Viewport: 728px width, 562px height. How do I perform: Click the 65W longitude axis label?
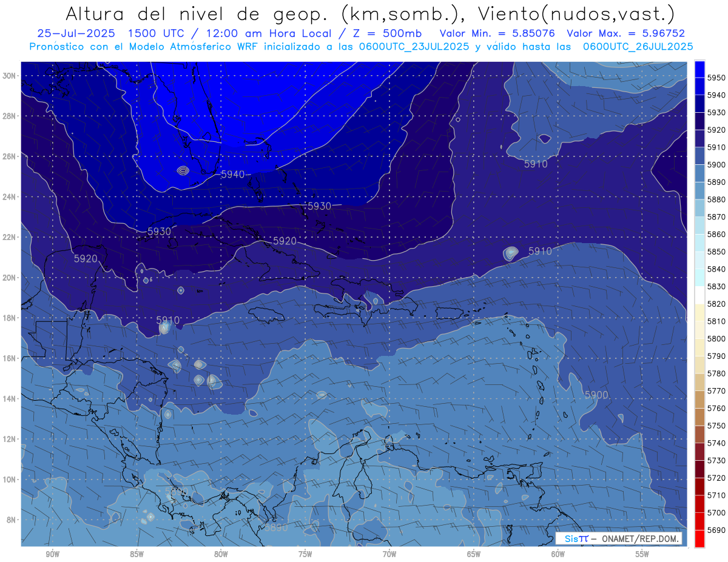click(474, 554)
